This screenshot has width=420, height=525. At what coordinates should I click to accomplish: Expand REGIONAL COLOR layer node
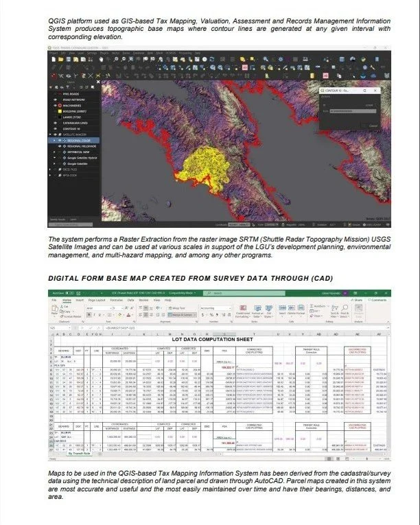54,140
